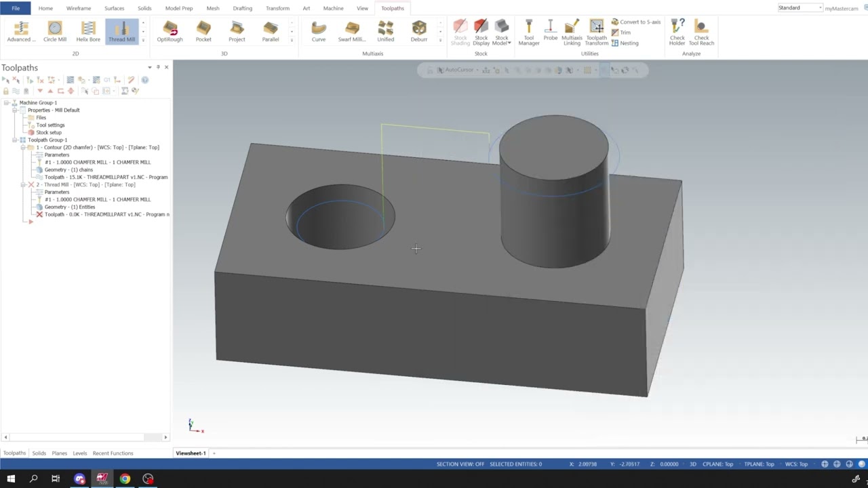
Task: Open the Curve multiaxis toolpath
Action: (319, 32)
